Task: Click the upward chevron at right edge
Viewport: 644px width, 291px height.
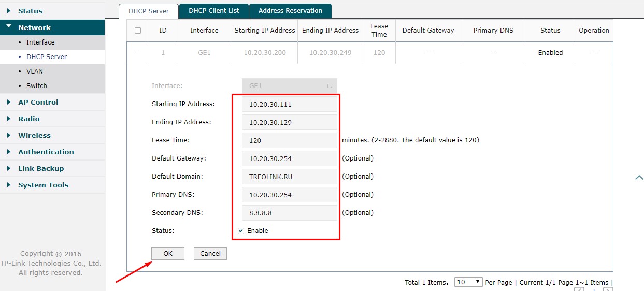Action: click(x=639, y=178)
